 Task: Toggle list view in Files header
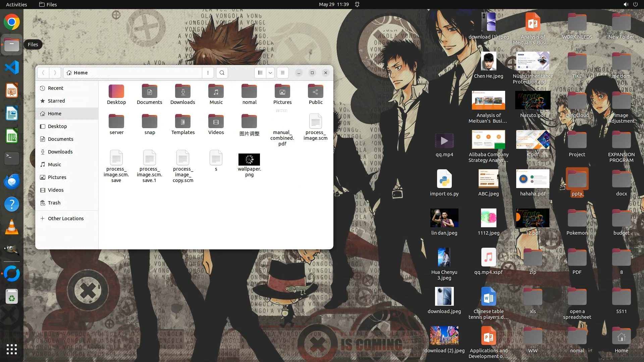click(260, 73)
